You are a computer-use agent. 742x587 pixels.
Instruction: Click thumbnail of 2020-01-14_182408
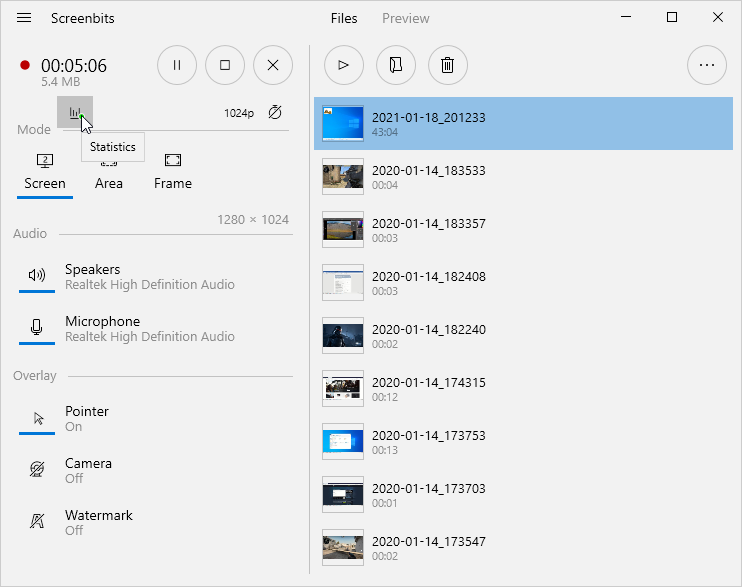tap(343, 283)
